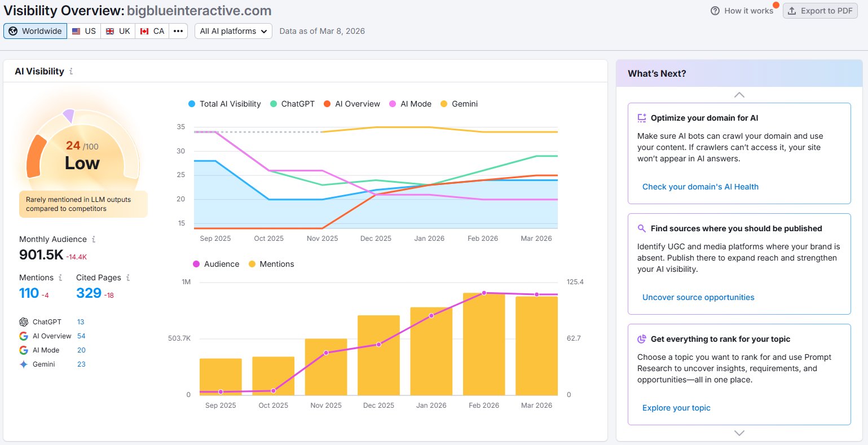Click the Gemini mentions value 23

pos(81,364)
